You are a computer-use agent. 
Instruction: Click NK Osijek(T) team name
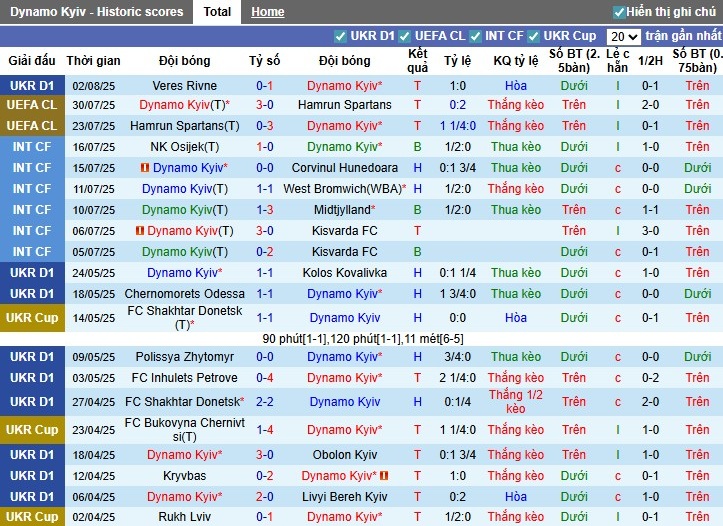pyautogui.click(x=184, y=147)
